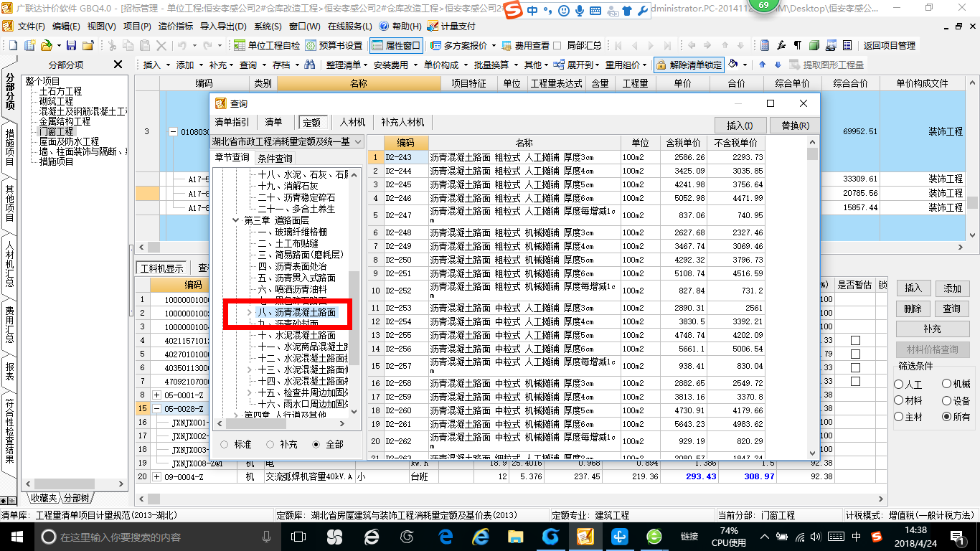Click the 补充 button on right panel
This screenshot has width=980, height=551.
click(x=932, y=329)
